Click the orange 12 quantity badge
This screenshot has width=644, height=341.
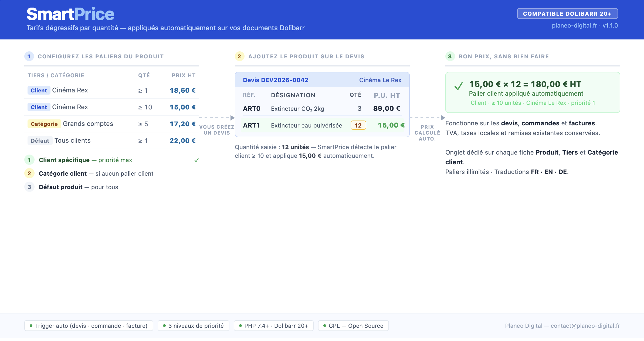pyautogui.click(x=358, y=125)
